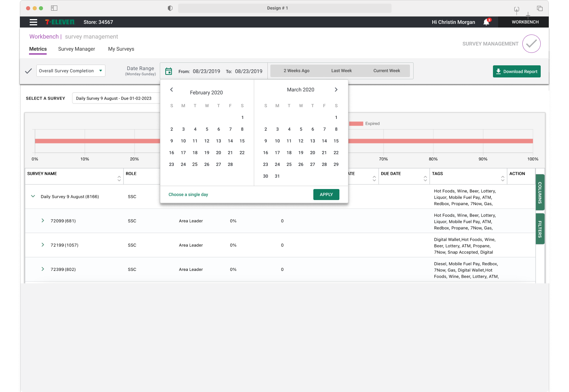The height and width of the screenshot is (392, 569).
Task: Click the Download Report button
Action: coord(516,72)
